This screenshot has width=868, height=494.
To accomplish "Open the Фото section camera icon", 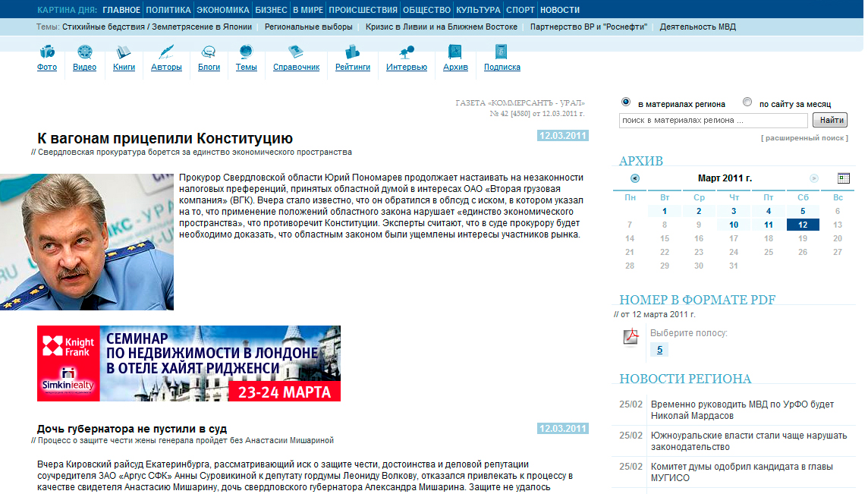I will [x=47, y=52].
